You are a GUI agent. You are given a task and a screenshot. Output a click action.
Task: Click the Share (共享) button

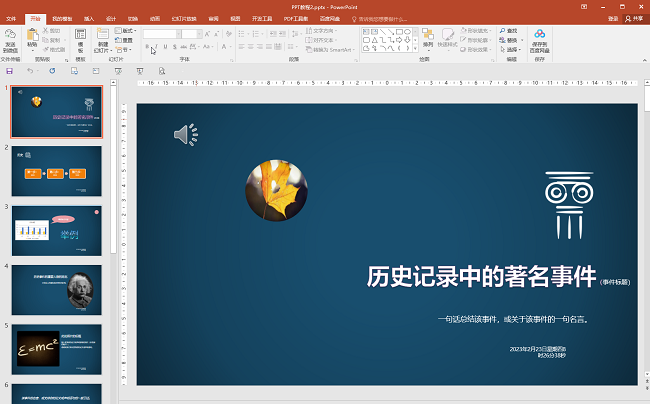636,18
